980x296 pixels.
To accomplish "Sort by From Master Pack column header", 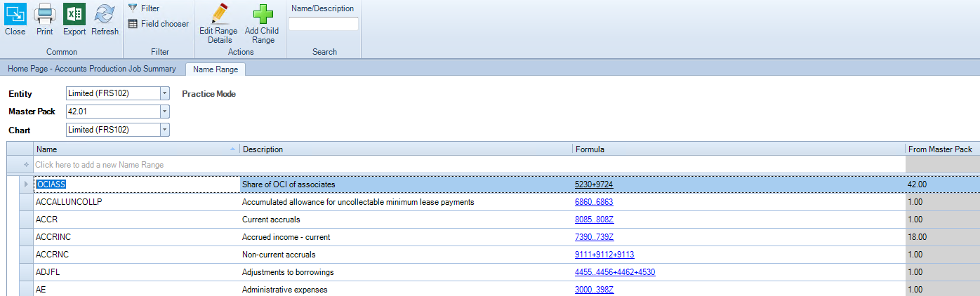I will pos(942,149).
